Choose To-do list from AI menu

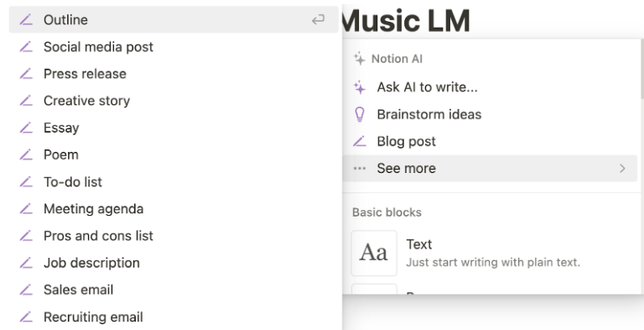(176, 182)
